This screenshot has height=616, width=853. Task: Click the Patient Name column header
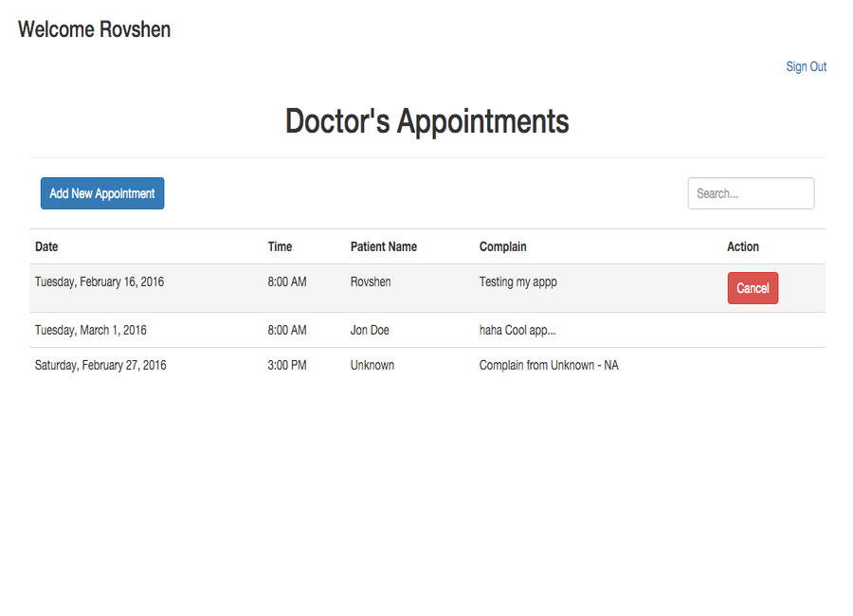point(383,246)
